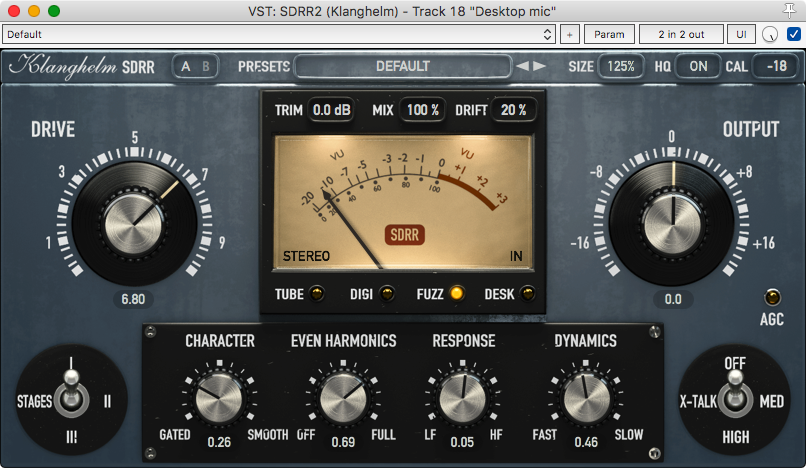The image size is (806, 468).
Task: Click the DYNAMICS knob
Action: [586, 399]
